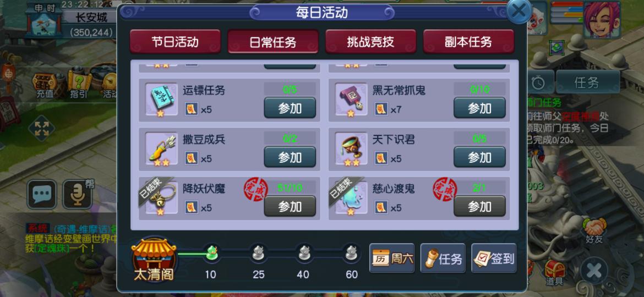Toggle the fullscreen expand arrows icon
Viewport: 644px width, 297px height.
pos(41,128)
